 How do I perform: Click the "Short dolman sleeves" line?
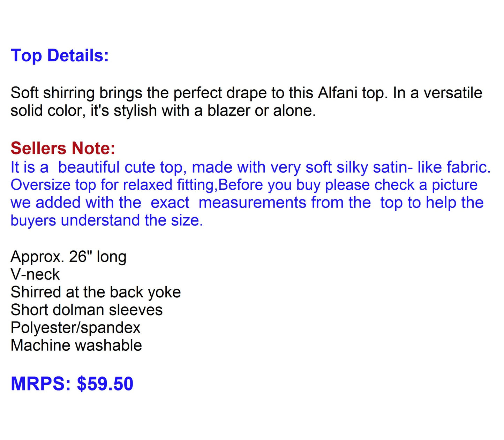tap(86, 310)
